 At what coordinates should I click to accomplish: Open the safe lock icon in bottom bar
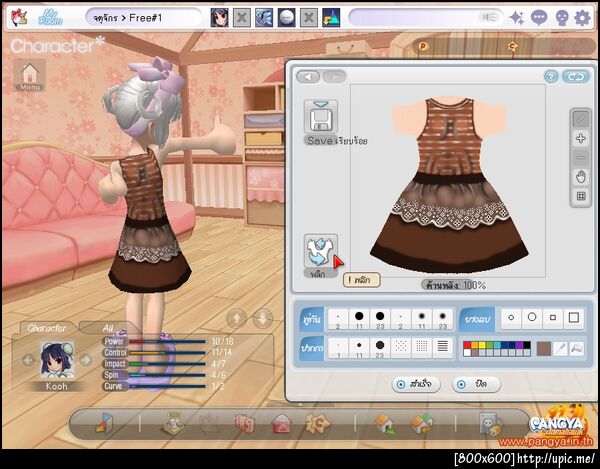tap(491, 424)
